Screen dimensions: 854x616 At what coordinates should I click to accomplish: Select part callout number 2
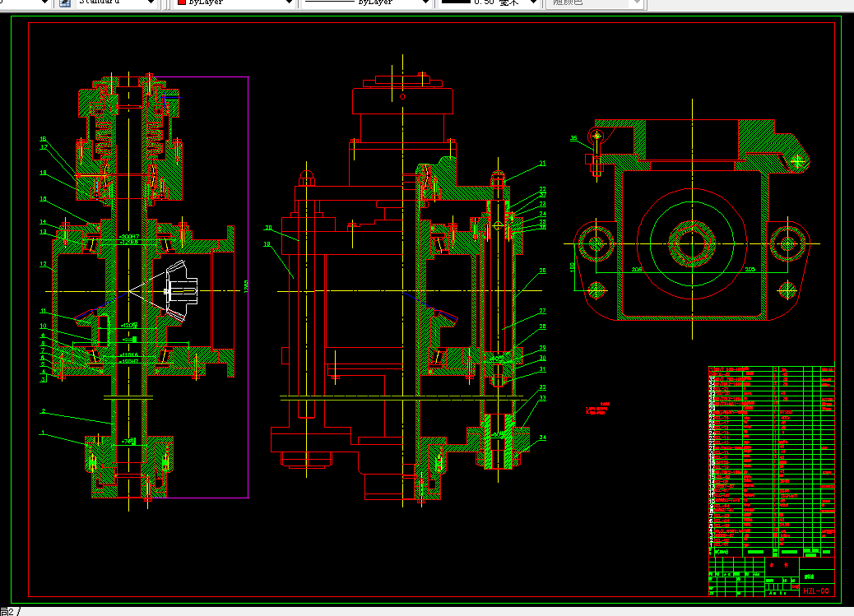[x=43, y=412]
